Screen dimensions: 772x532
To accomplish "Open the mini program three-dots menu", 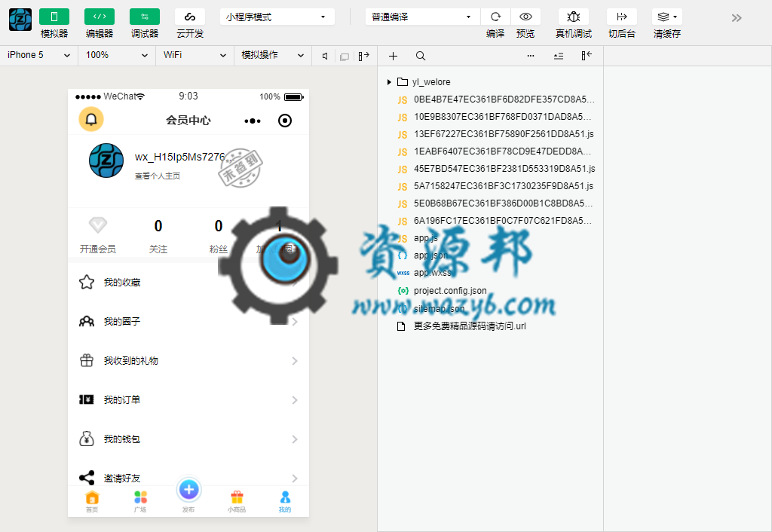I will (x=253, y=121).
